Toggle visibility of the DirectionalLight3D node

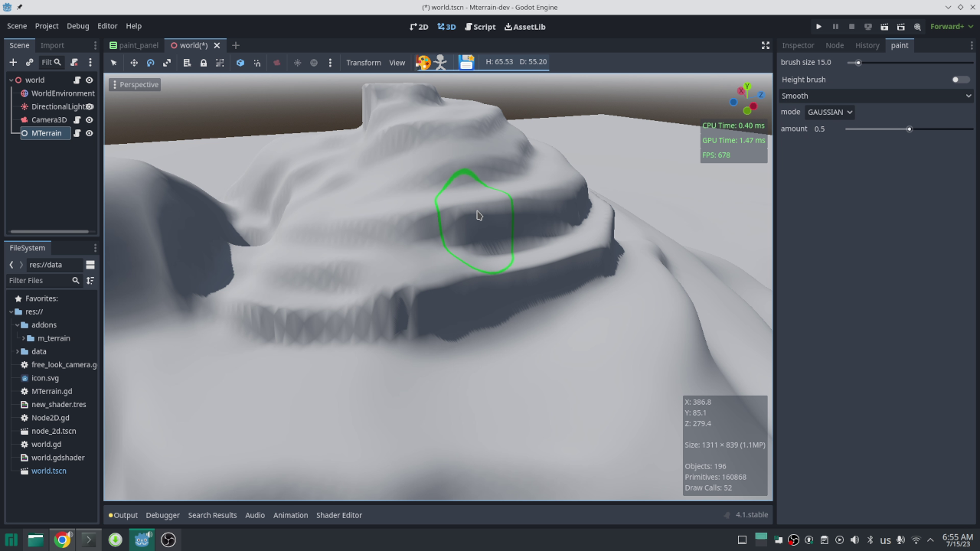[x=90, y=106]
